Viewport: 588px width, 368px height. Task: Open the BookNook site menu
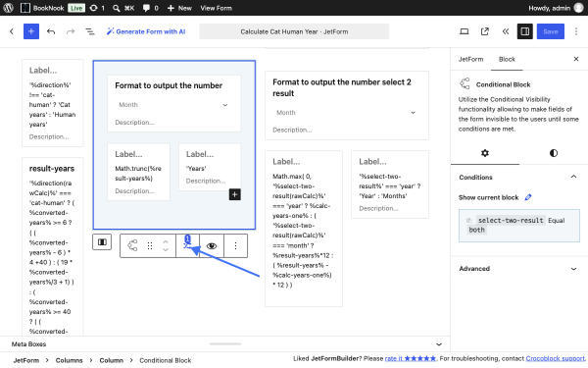[42, 8]
